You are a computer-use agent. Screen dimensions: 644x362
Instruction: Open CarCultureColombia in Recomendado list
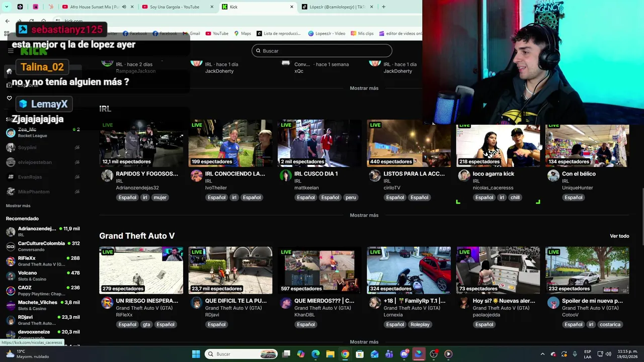point(43,246)
